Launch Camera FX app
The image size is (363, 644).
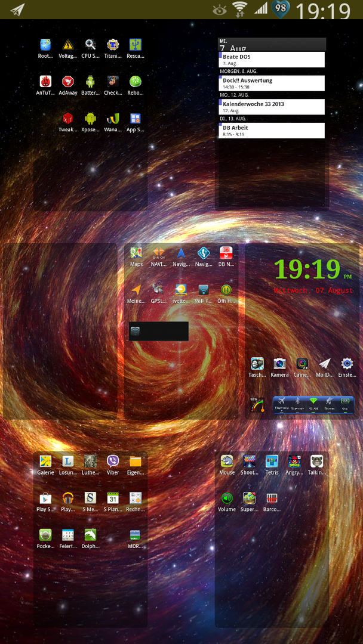302,364
